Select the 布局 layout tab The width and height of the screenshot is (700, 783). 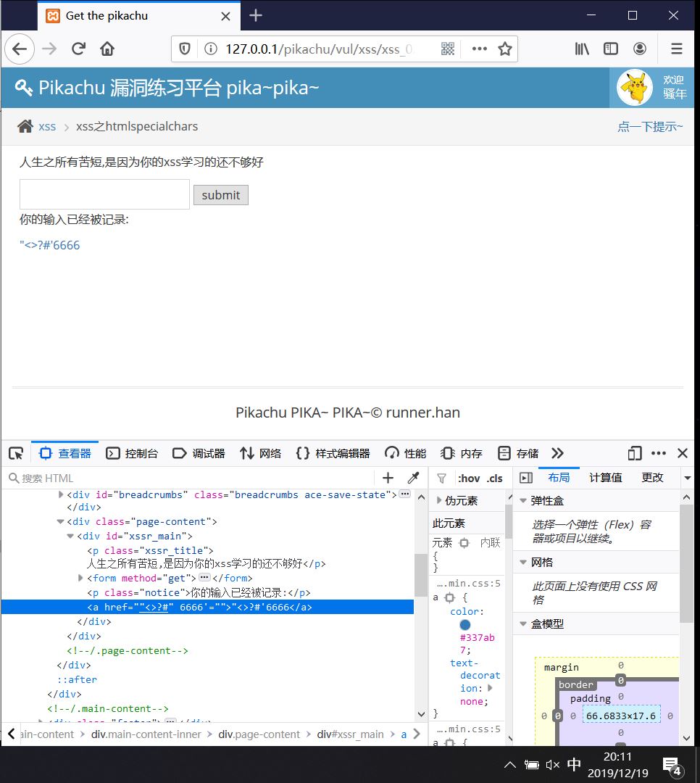[x=559, y=478]
